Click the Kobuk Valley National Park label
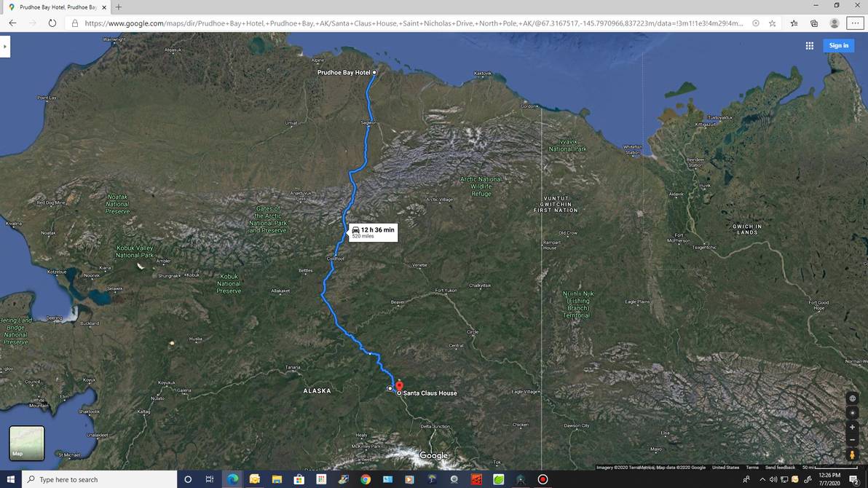The image size is (868, 488). coord(135,251)
